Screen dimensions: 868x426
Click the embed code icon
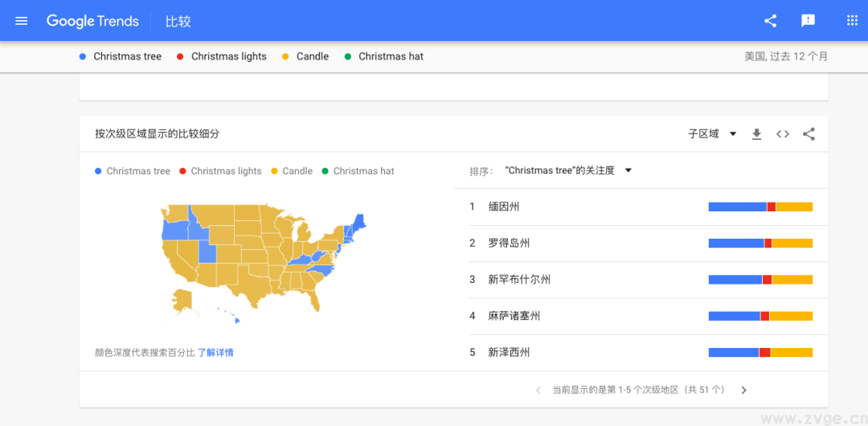coord(783,134)
